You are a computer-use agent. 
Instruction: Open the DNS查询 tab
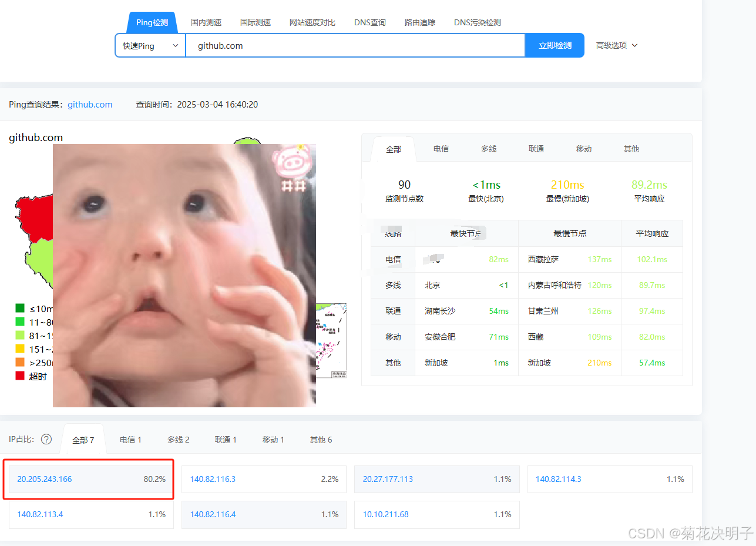tap(370, 22)
